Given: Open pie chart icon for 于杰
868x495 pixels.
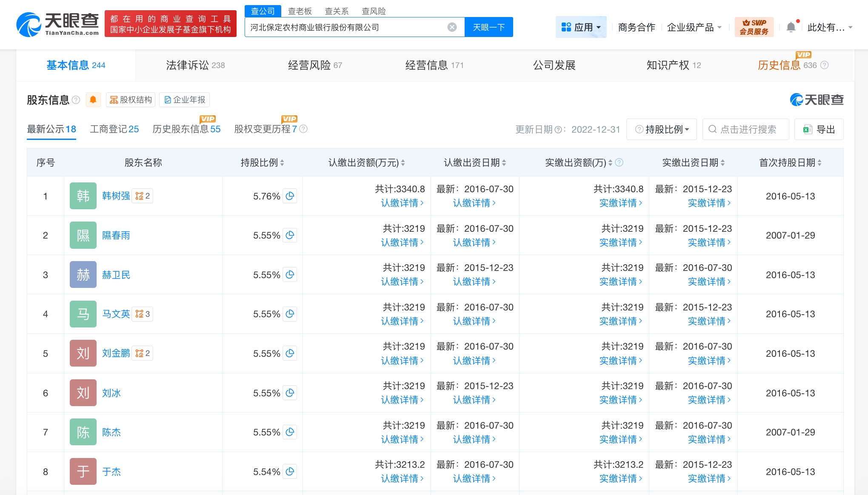Looking at the screenshot, I should 290,471.
